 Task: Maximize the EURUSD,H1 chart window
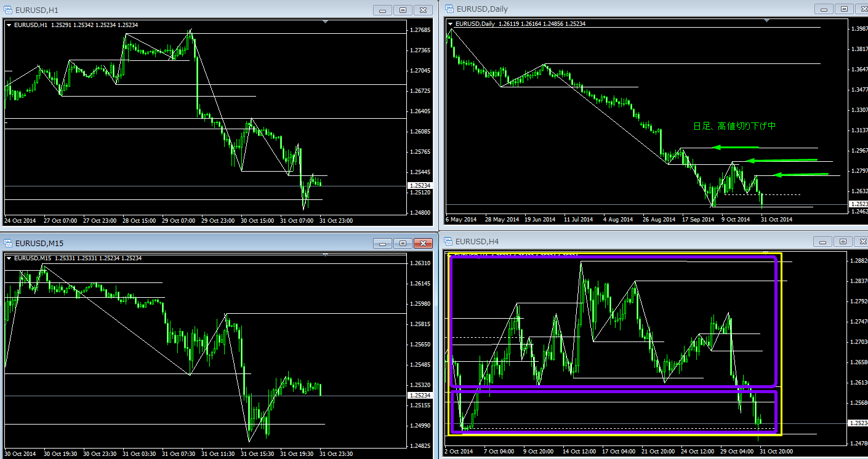pyautogui.click(x=403, y=10)
